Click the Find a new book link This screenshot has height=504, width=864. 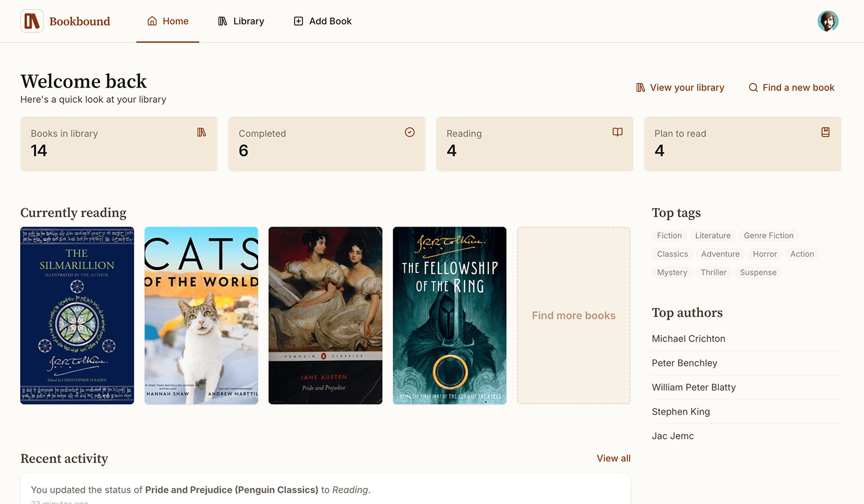click(x=791, y=88)
